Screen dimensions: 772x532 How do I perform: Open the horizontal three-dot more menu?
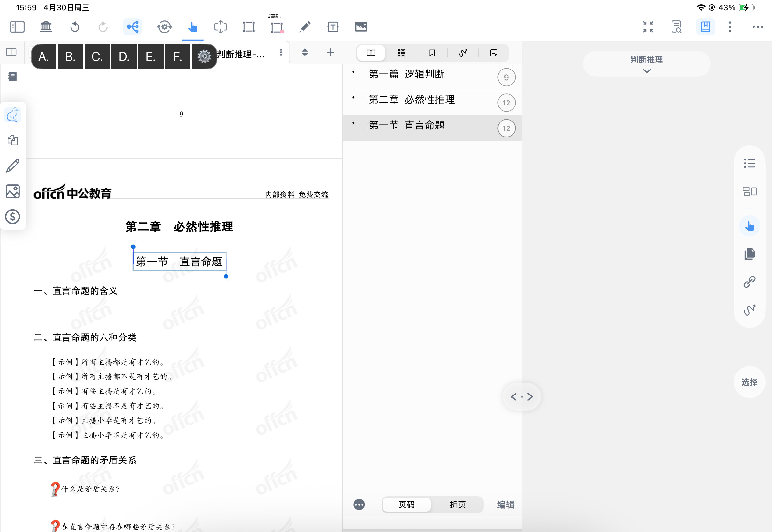pos(758,27)
